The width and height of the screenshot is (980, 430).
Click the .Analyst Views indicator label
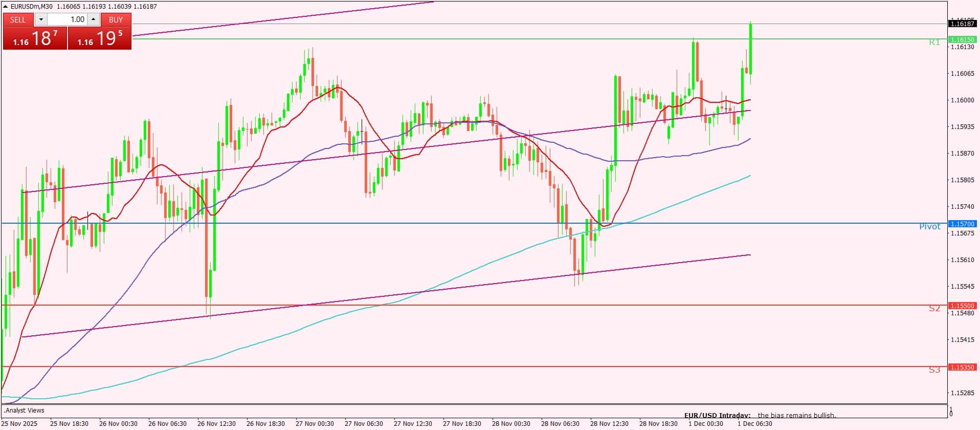tap(24, 411)
